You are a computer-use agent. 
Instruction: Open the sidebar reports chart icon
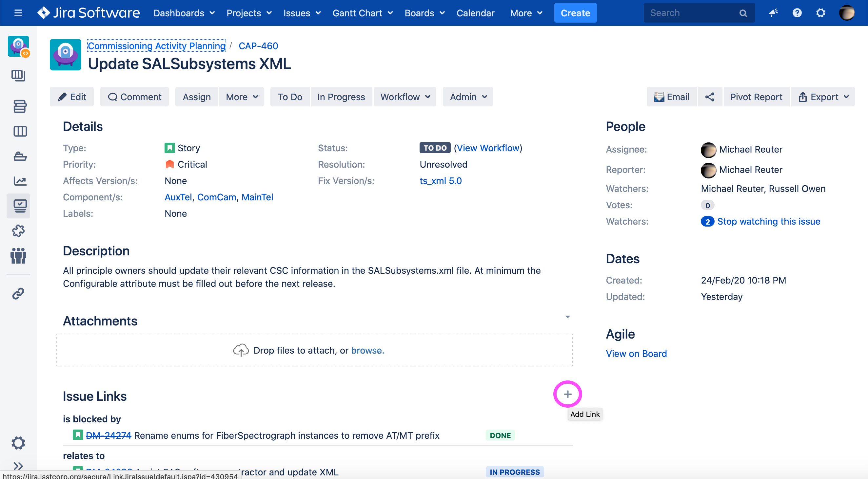(x=20, y=181)
